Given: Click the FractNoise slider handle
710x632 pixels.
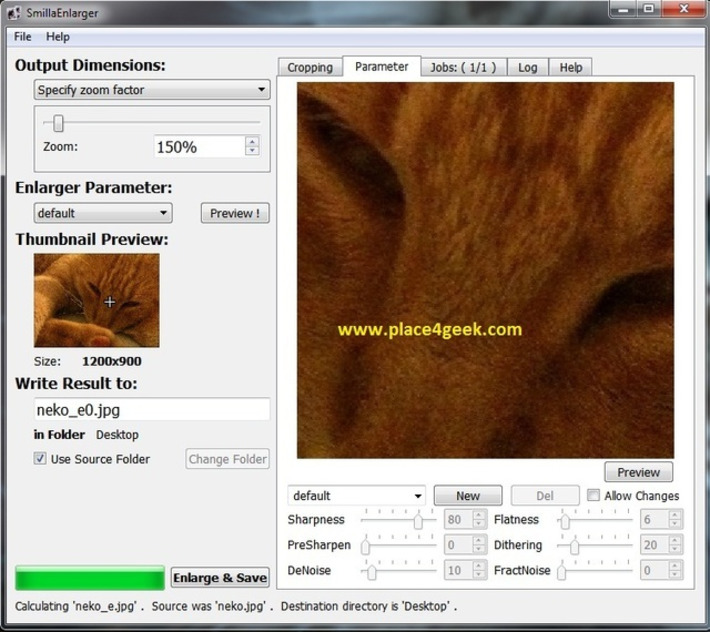Looking at the screenshot, I should coord(561,571).
